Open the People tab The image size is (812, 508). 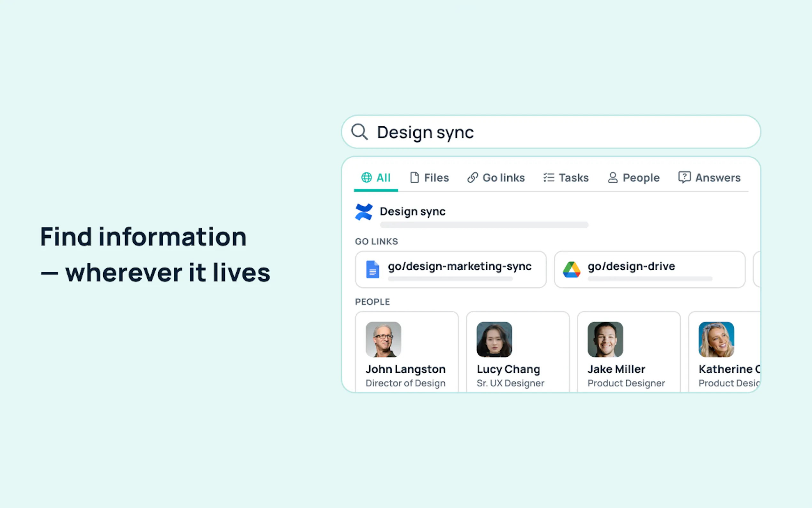tap(641, 178)
